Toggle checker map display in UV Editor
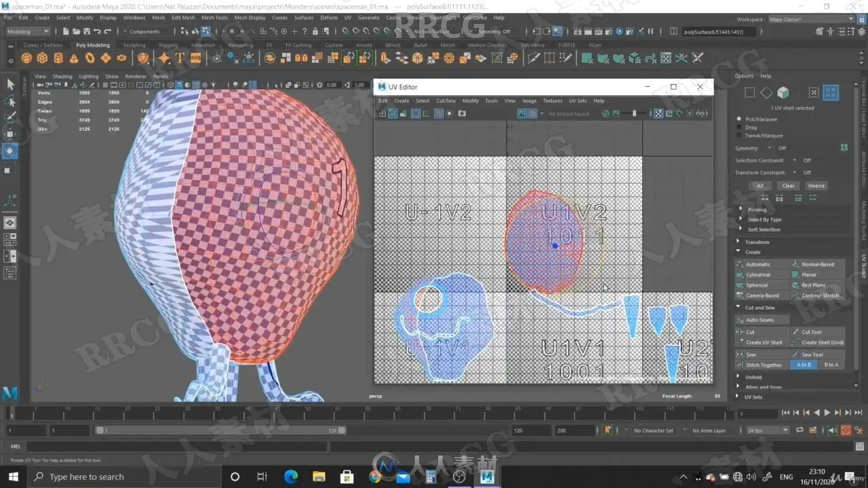Viewport: 868px width, 488px height. [x=532, y=114]
